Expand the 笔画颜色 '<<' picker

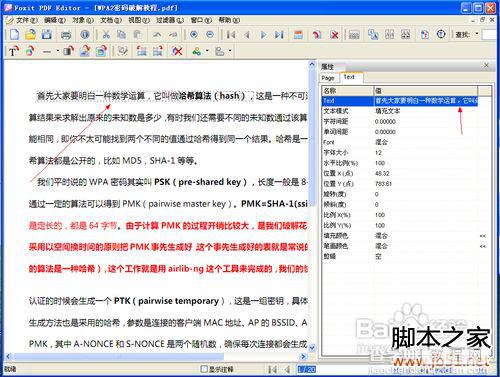[x=483, y=246]
